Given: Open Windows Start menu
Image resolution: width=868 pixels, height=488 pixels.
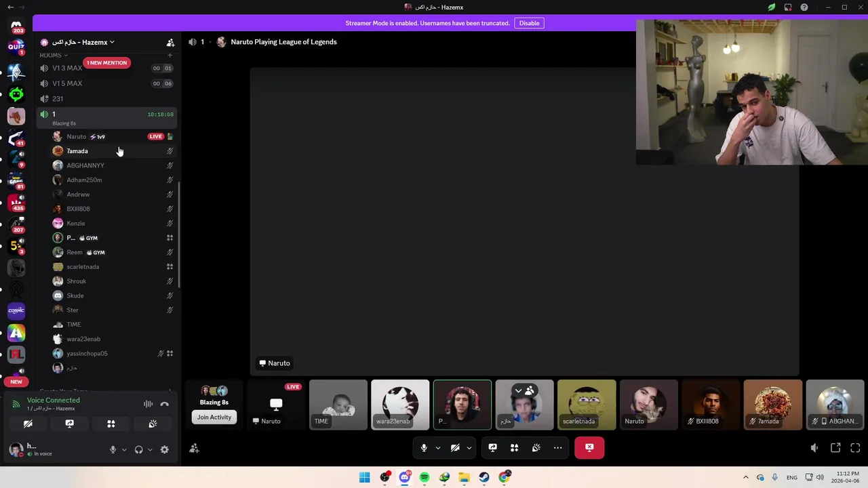Looking at the screenshot, I should [365, 477].
